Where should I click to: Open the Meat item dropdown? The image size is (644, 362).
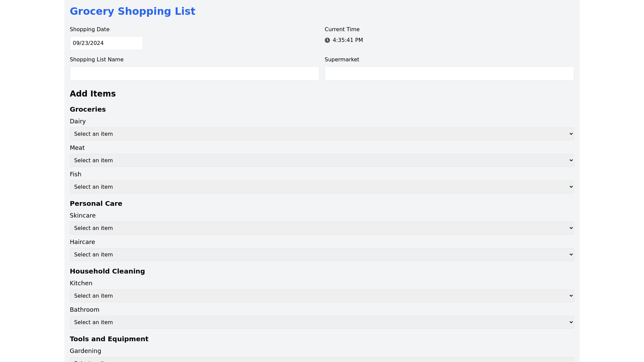[322, 160]
